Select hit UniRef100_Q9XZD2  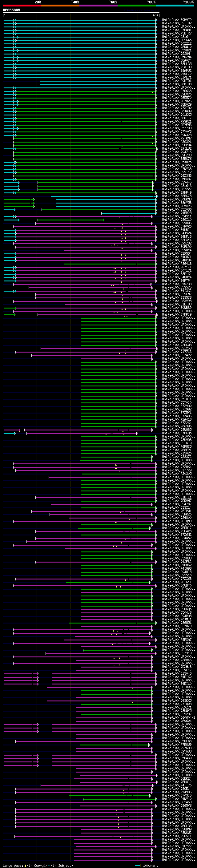177,243
